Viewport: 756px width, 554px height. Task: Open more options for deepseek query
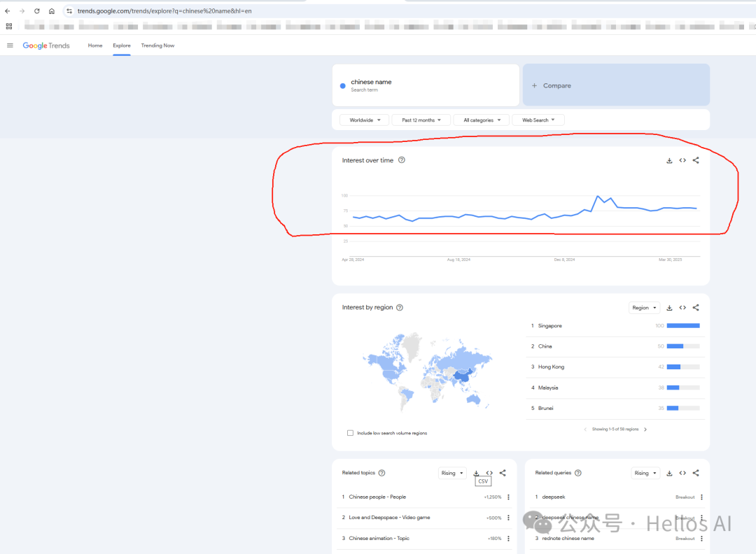[x=701, y=497]
